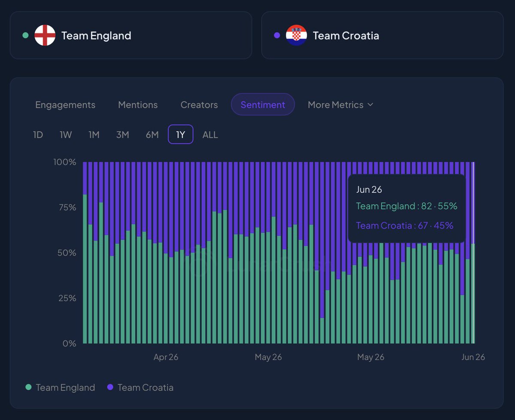Image resolution: width=515 pixels, height=420 pixels.
Task: Choose the 3M time range
Action: [x=123, y=135]
